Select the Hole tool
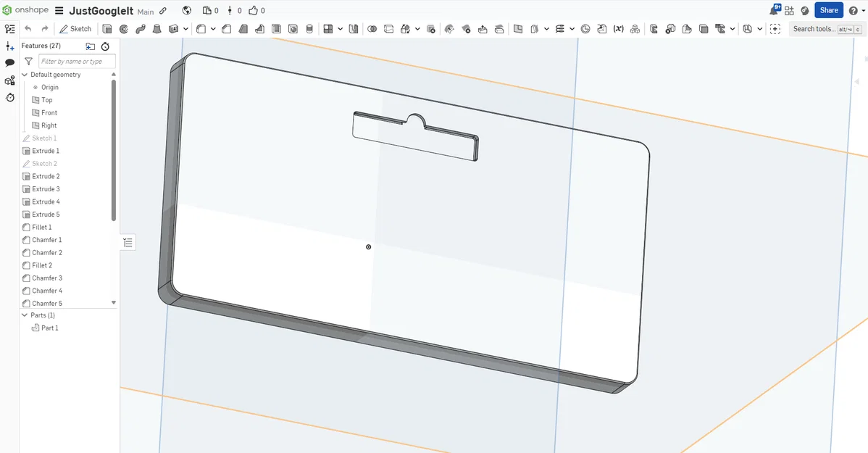 (293, 29)
